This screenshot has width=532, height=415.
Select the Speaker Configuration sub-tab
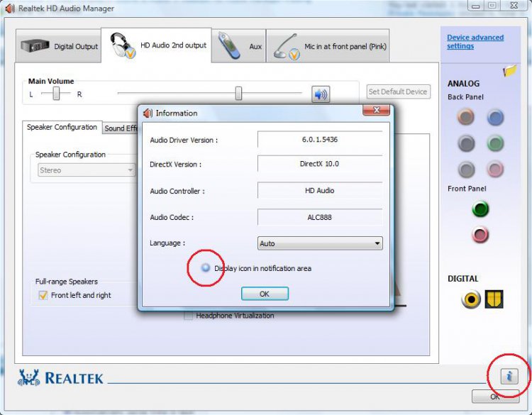tap(62, 127)
